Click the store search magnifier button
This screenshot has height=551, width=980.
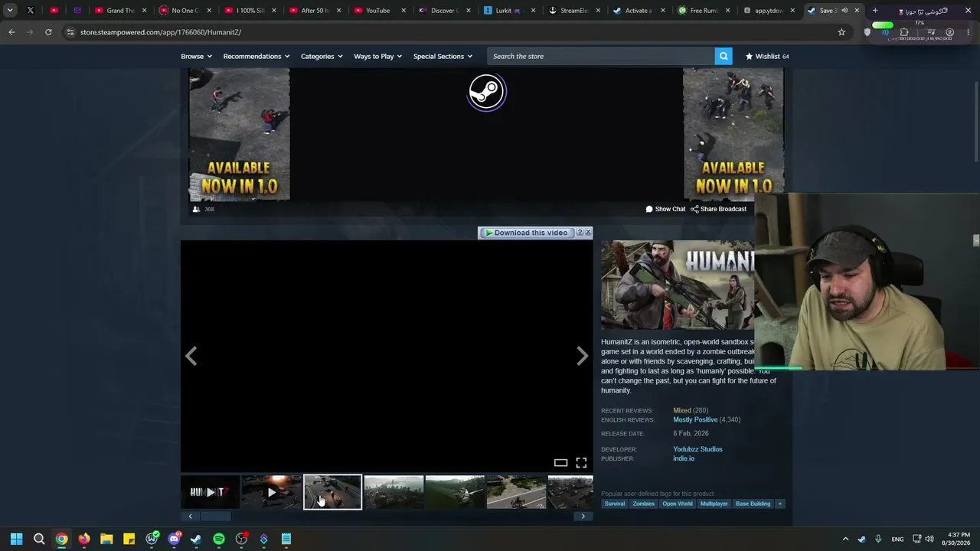724,56
